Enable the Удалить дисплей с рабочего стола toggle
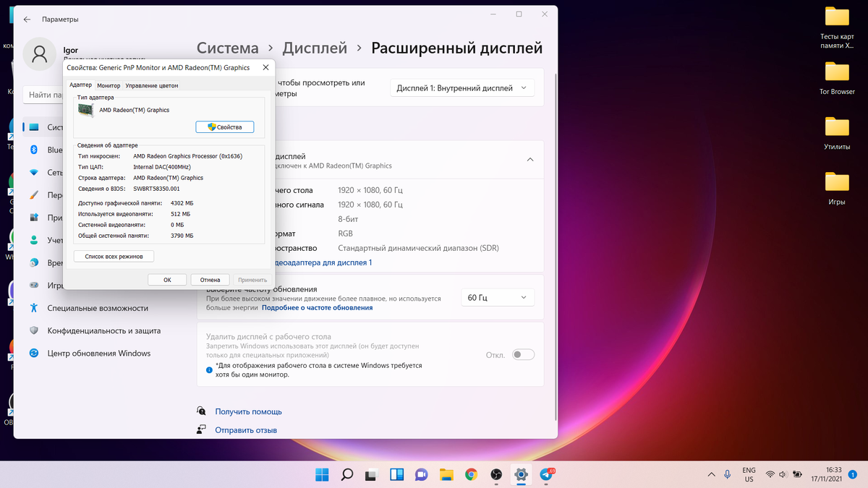868x488 pixels. (x=522, y=354)
